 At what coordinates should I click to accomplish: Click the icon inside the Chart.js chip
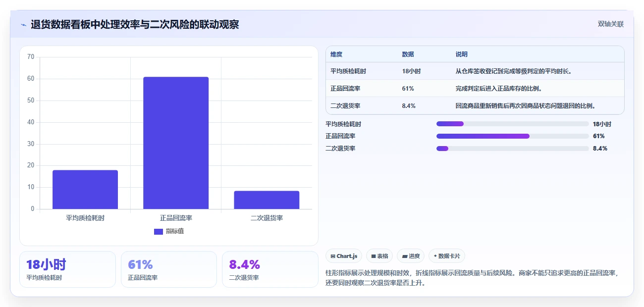[x=333, y=256]
